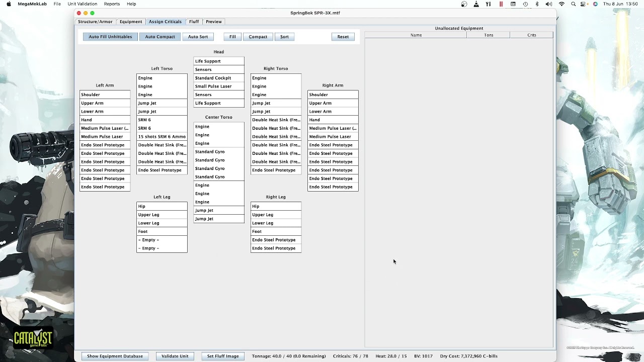
Task: Click the Reset button
Action: 343,37
